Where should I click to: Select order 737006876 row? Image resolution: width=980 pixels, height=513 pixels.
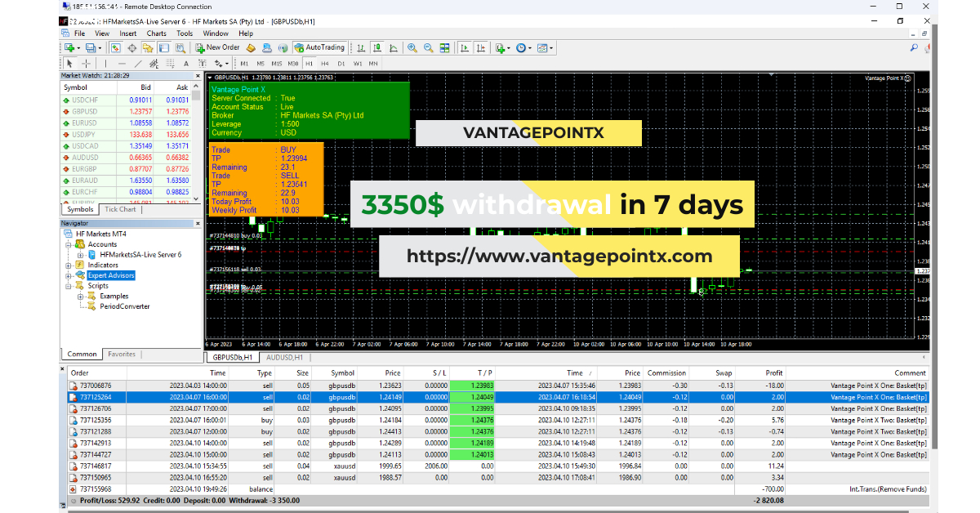[x=498, y=386]
